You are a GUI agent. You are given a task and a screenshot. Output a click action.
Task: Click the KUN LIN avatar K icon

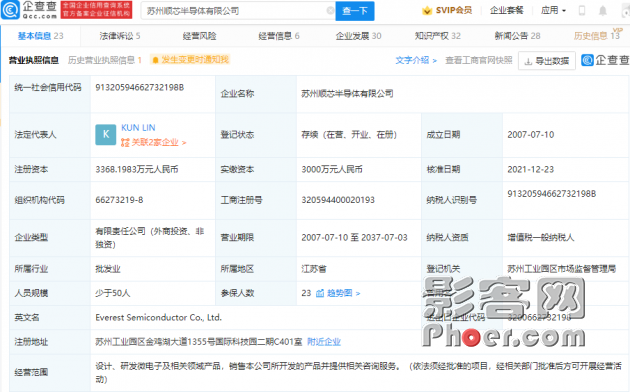(x=106, y=135)
